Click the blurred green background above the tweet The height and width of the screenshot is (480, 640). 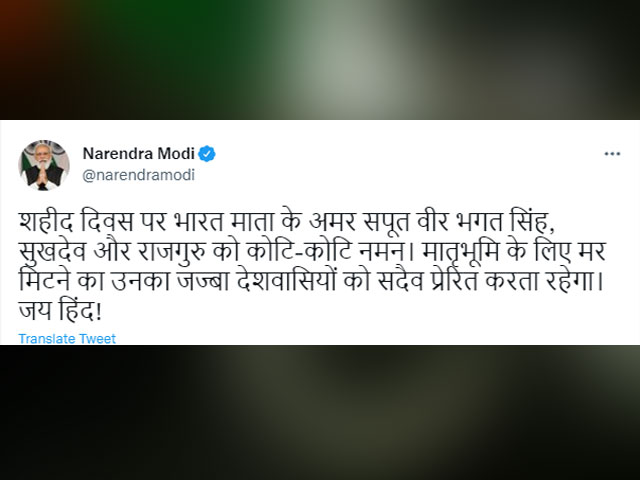(320, 60)
